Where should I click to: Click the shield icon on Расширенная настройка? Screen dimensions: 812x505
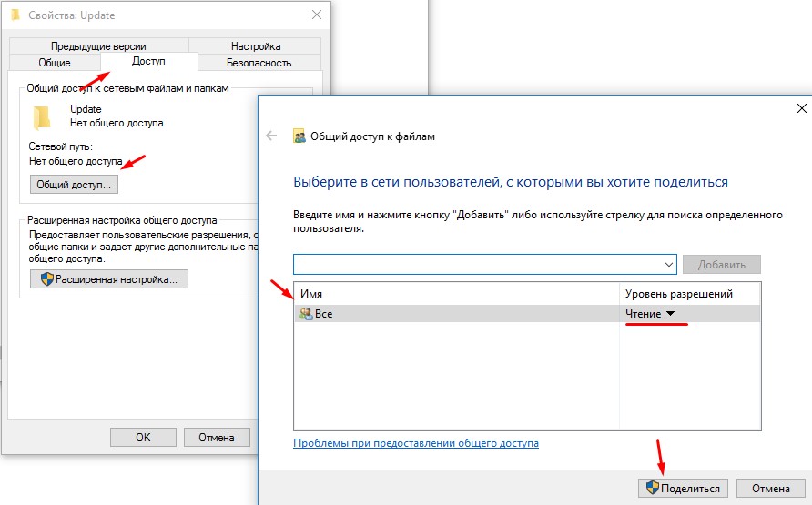[47, 279]
